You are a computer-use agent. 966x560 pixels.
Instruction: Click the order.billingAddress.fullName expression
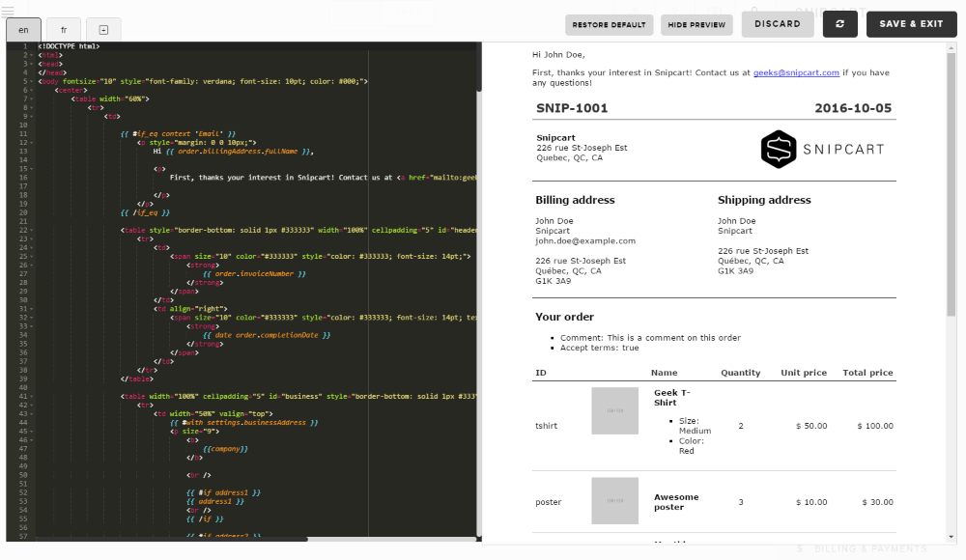[x=238, y=151]
